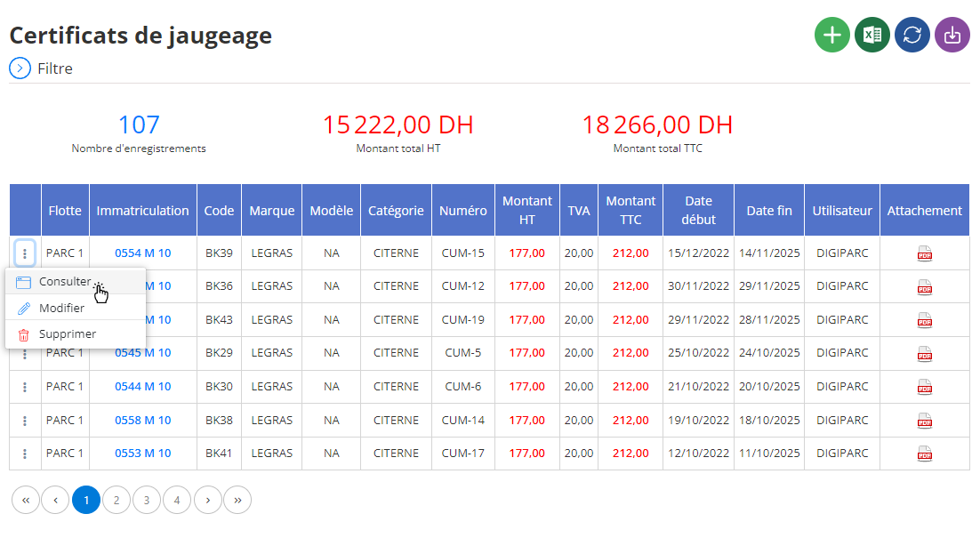Open PDF attachment for CUM-15
The image size is (980, 538).
pos(924,253)
